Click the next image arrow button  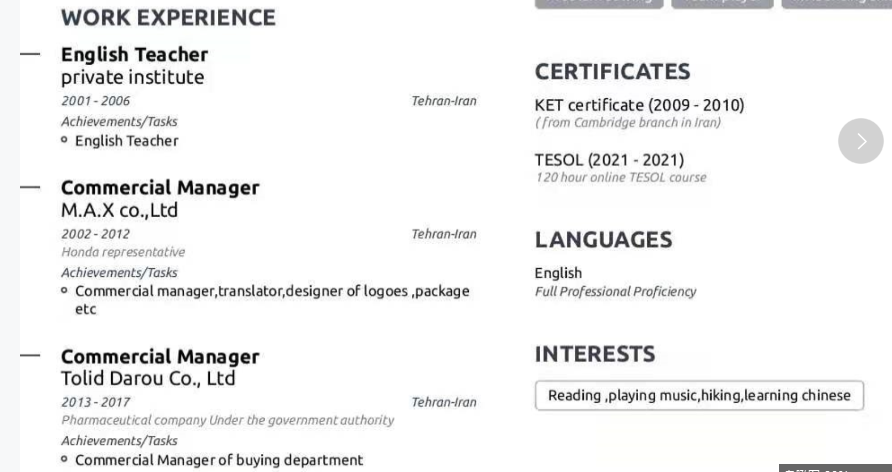point(860,141)
